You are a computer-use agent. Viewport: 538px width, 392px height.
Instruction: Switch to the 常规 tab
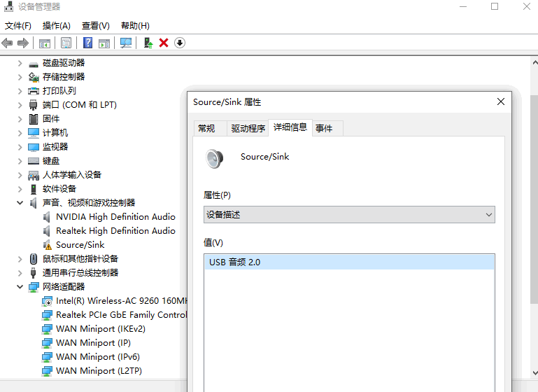tap(210, 129)
